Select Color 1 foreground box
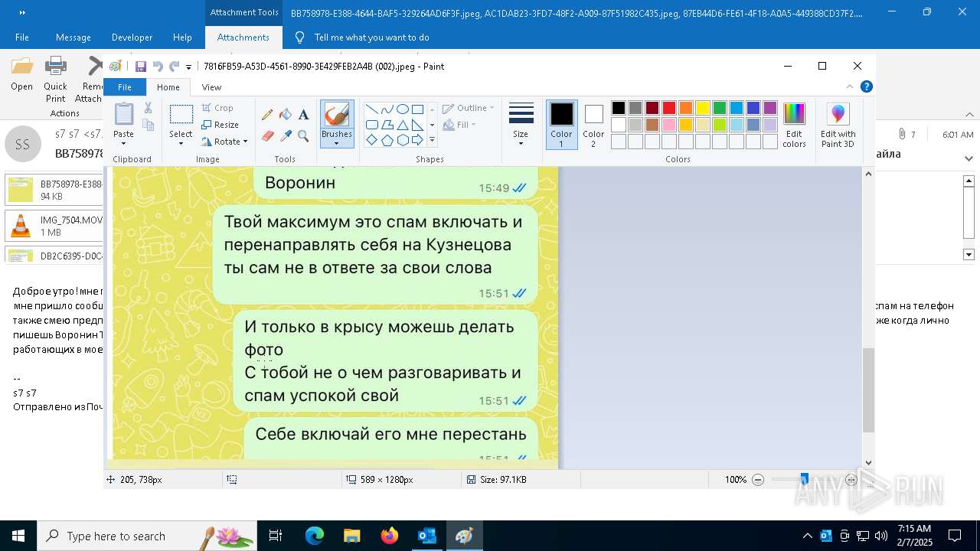Image resolution: width=980 pixels, height=551 pixels. (x=561, y=124)
